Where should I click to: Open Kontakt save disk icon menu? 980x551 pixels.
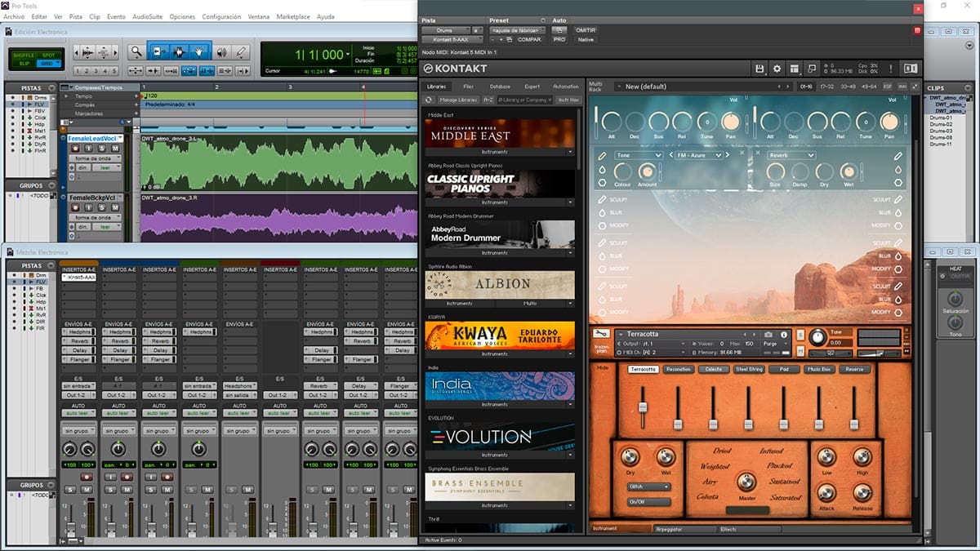click(x=760, y=69)
